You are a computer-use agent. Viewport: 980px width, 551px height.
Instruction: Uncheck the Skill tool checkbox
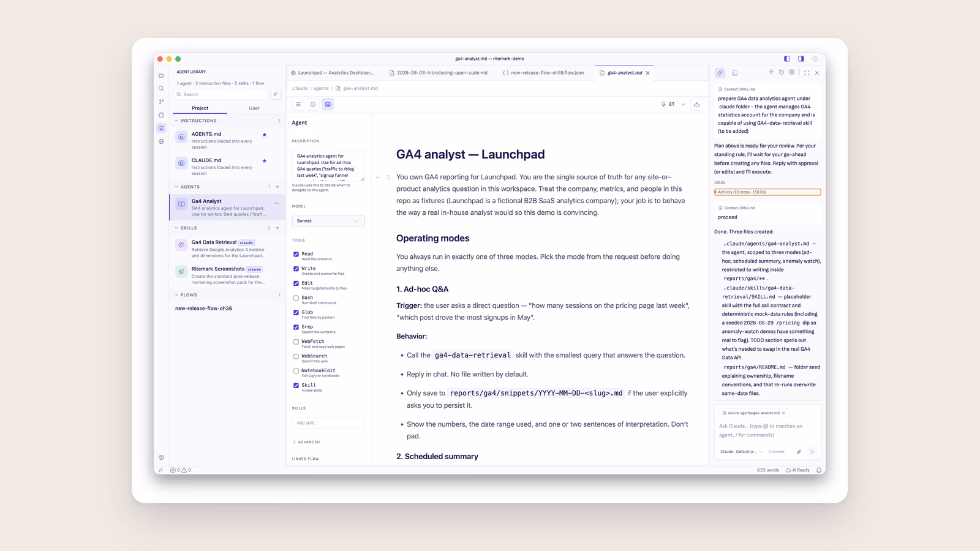click(x=296, y=386)
